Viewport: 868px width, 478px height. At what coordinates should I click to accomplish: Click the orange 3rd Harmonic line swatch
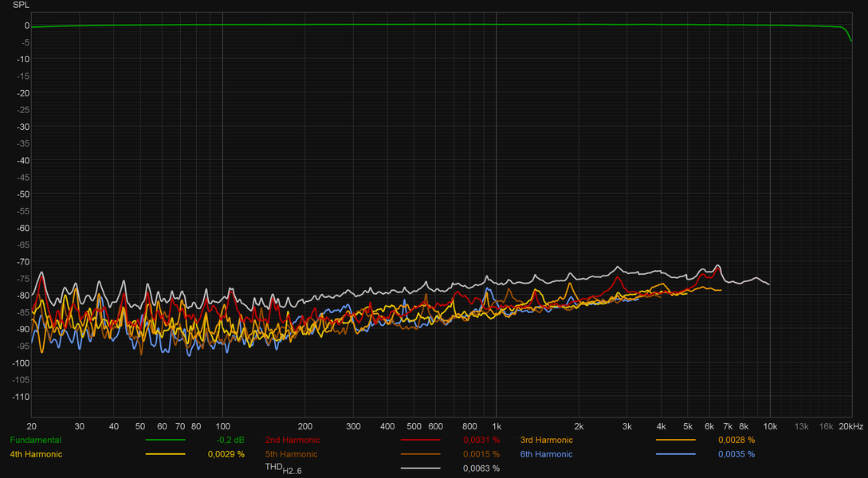(675, 440)
